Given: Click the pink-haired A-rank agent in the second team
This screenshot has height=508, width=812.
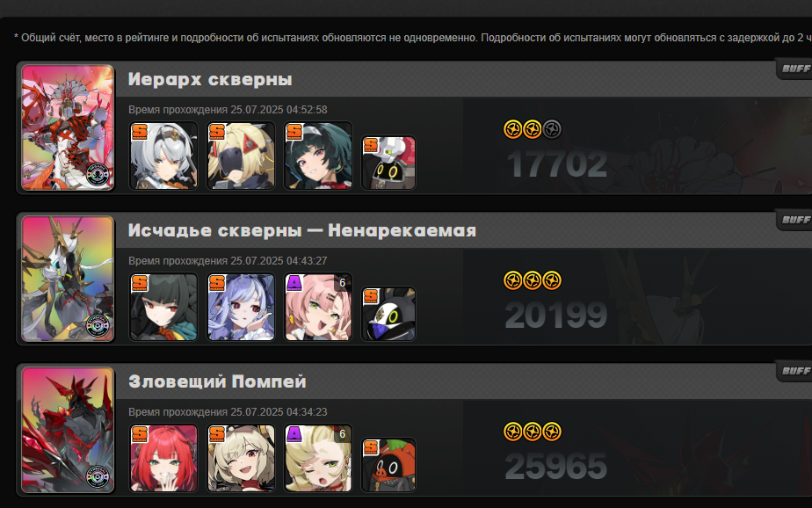Looking at the screenshot, I should pyautogui.click(x=318, y=307).
